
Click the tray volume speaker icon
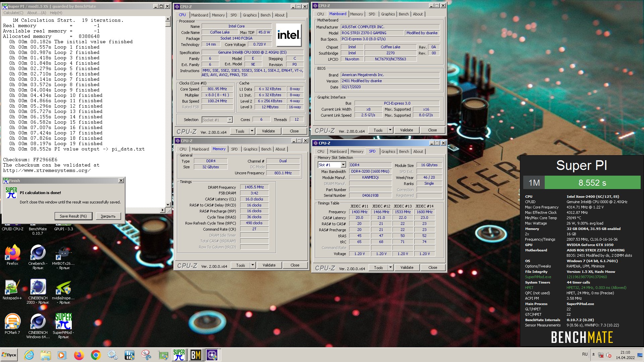[609, 355]
